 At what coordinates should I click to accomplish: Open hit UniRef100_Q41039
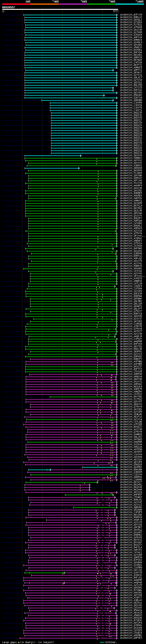coord(131,30)
